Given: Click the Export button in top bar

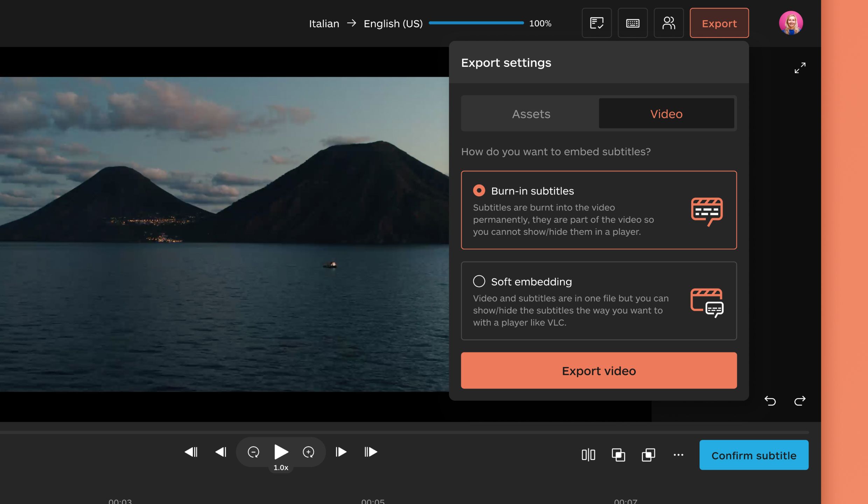Looking at the screenshot, I should [x=719, y=23].
